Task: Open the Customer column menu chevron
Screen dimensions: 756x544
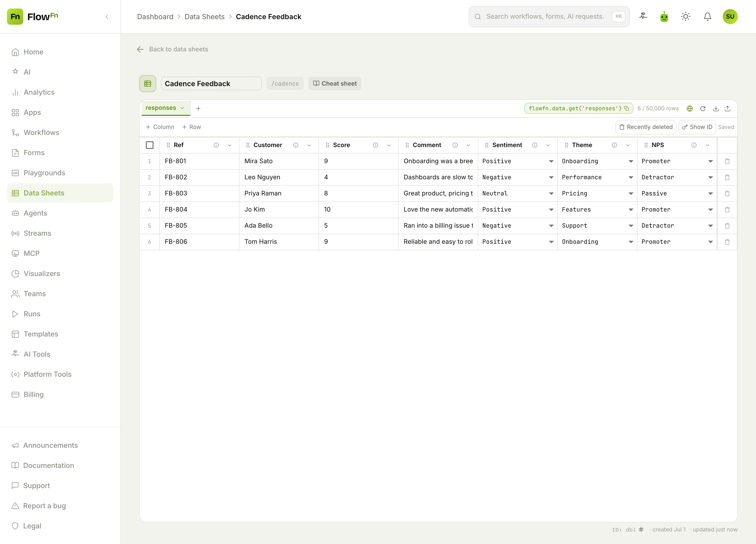Action: tap(309, 145)
